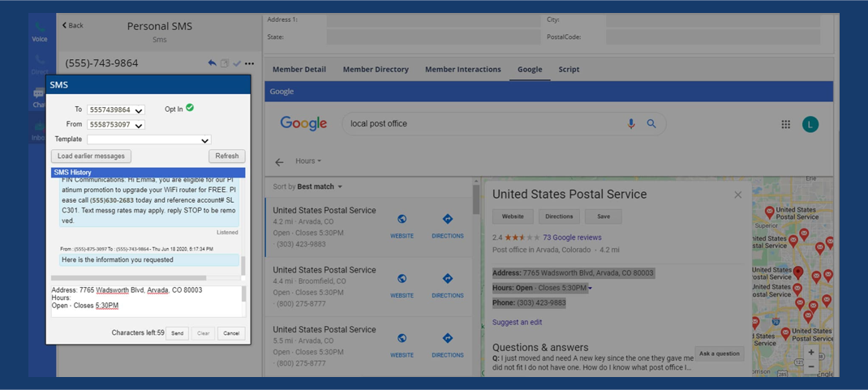
Task: Click the State input field
Action: click(433, 37)
